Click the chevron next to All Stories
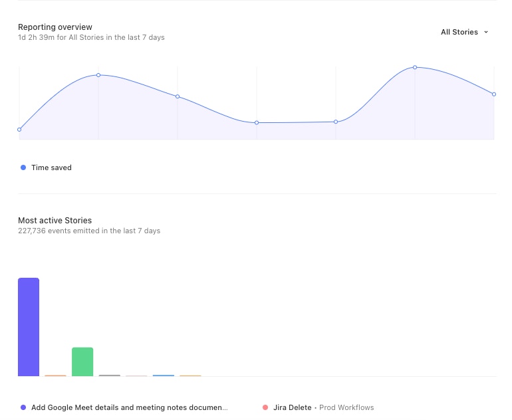The image size is (512, 420). coord(486,32)
